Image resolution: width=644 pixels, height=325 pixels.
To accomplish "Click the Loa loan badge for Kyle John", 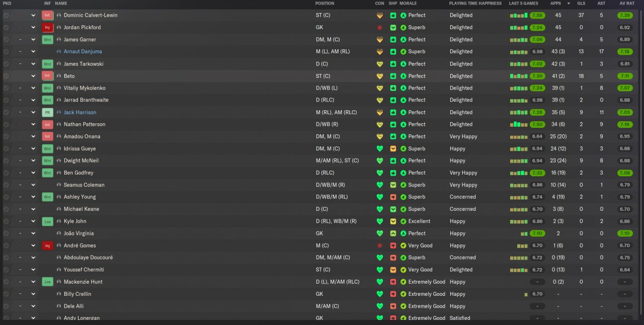I will (47, 221).
